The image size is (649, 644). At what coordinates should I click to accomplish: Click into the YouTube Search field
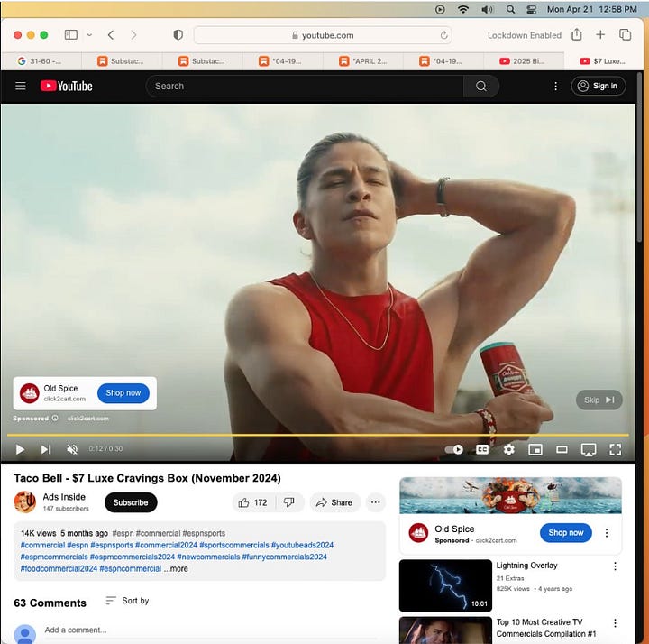[x=305, y=86]
